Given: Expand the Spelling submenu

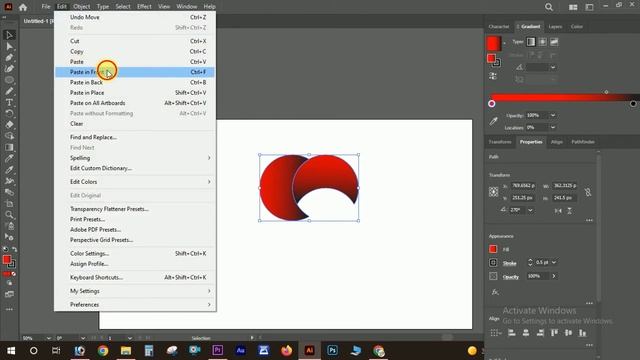Looking at the screenshot, I should (x=209, y=158).
